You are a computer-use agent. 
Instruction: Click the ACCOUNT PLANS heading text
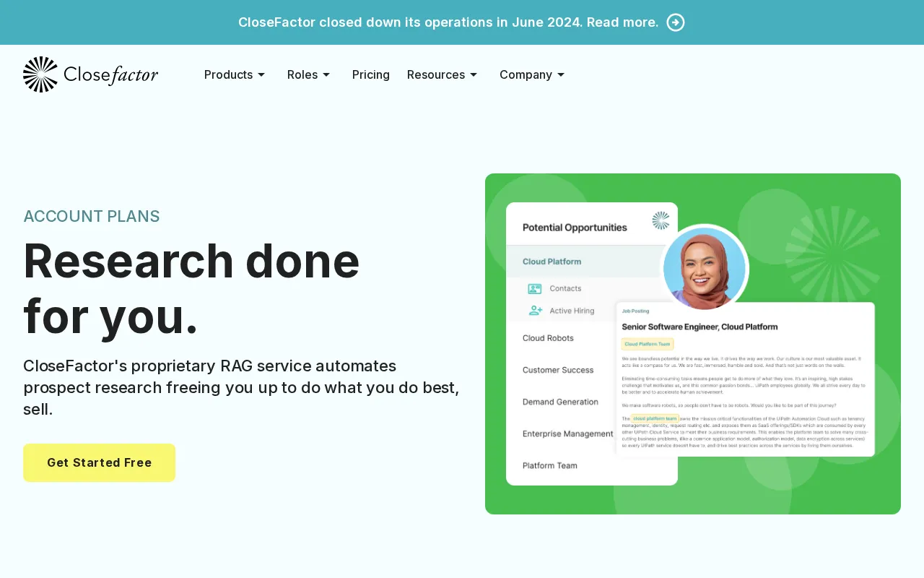pos(92,216)
